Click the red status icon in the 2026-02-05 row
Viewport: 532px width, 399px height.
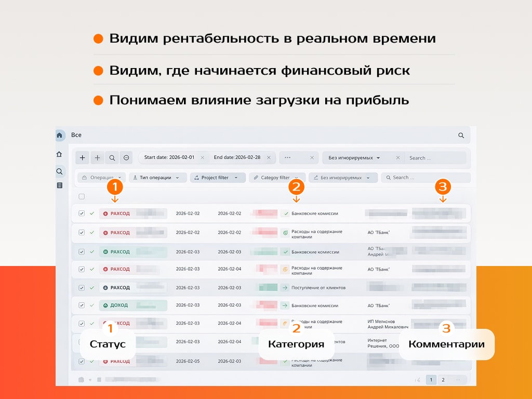pos(105,362)
